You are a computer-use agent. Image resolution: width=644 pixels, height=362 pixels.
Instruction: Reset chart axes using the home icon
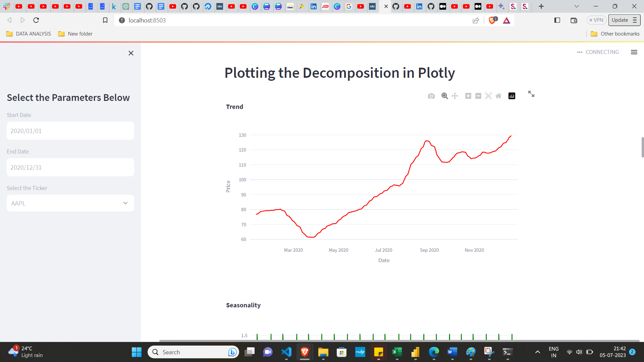coord(498,96)
